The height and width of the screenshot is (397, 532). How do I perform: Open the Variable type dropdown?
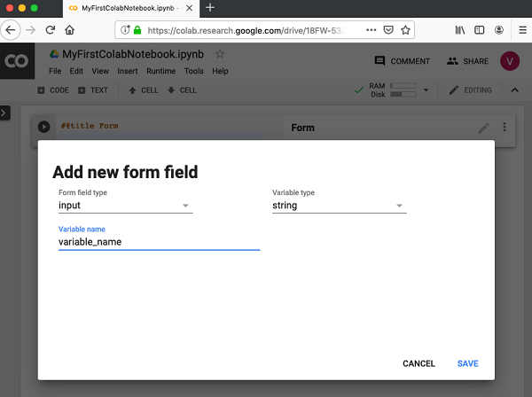click(340, 206)
